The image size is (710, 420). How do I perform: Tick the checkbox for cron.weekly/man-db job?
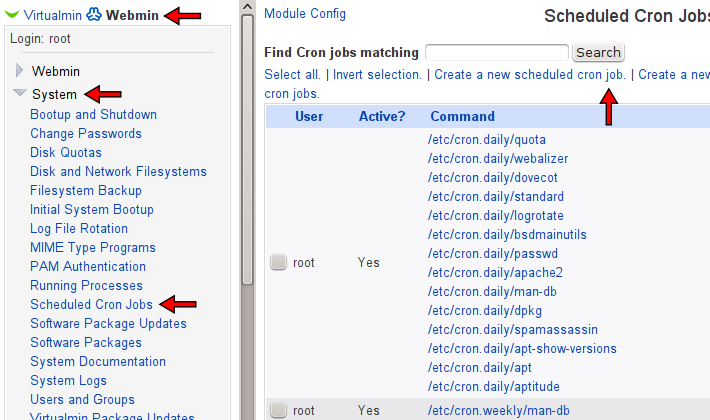[278, 410]
